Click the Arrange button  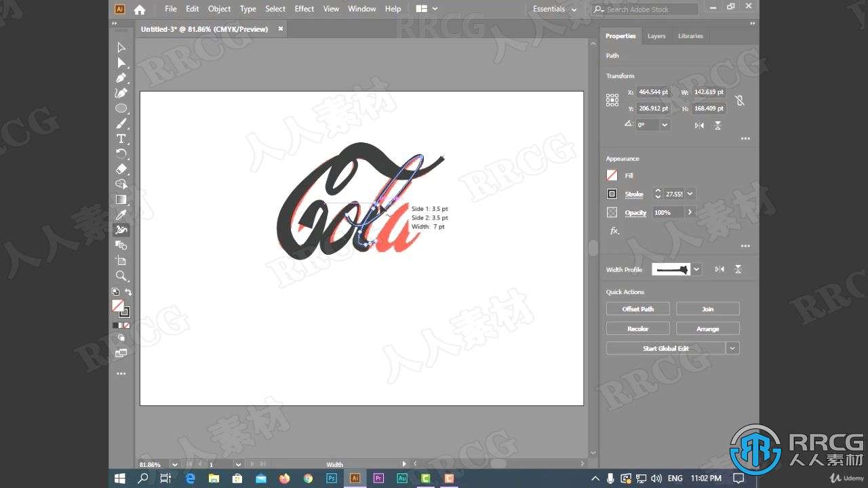click(707, 329)
